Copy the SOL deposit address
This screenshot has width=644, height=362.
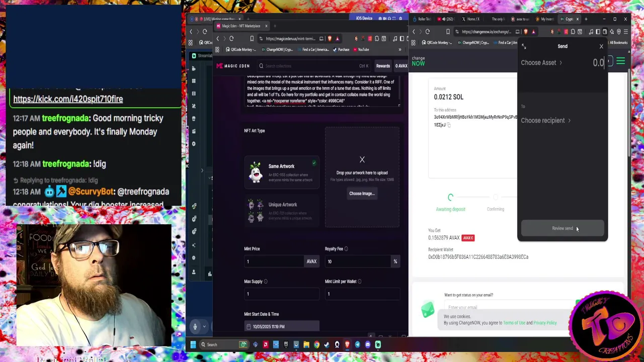coord(449,125)
